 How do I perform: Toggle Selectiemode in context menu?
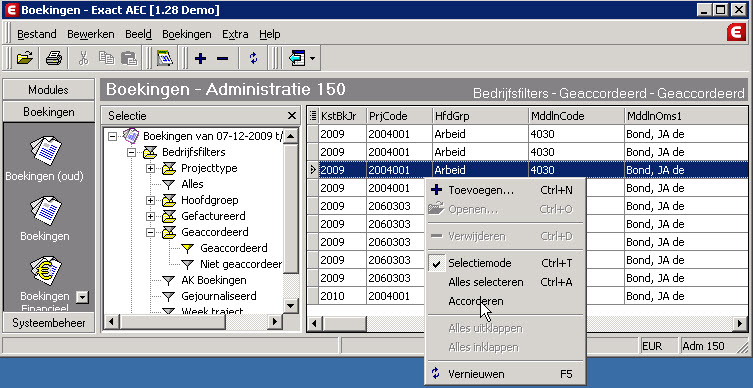point(505,263)
